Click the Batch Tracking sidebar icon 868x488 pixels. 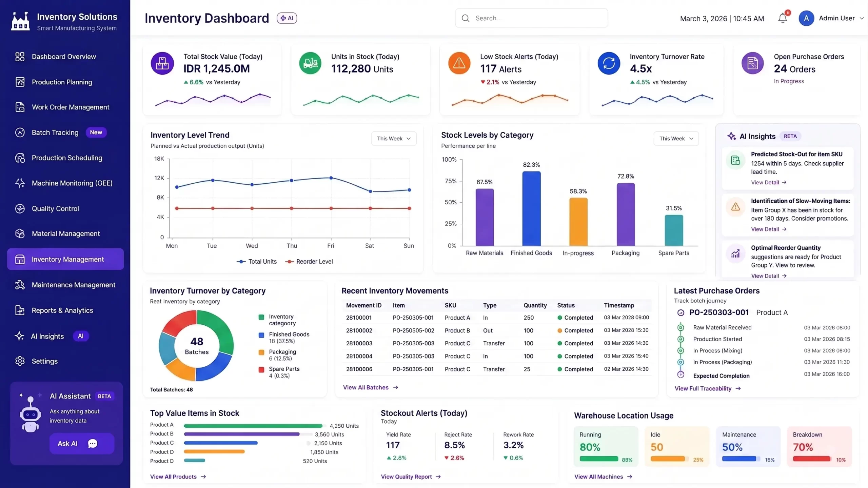point(20,133)
